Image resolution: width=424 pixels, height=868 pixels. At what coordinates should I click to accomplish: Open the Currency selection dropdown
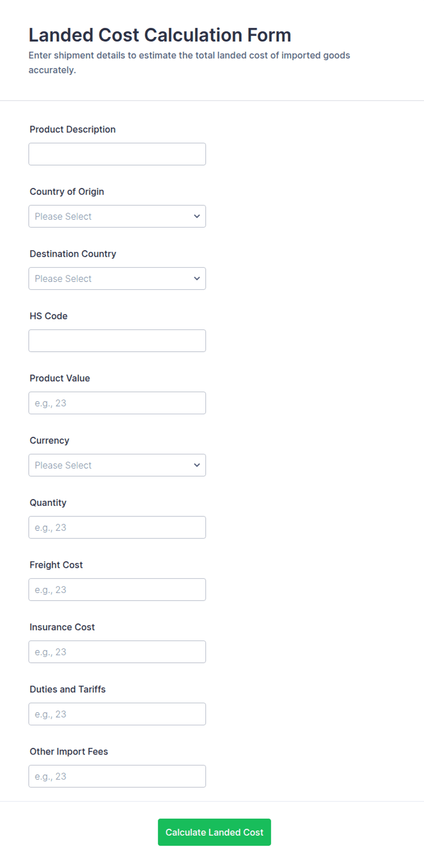point(117,465)
